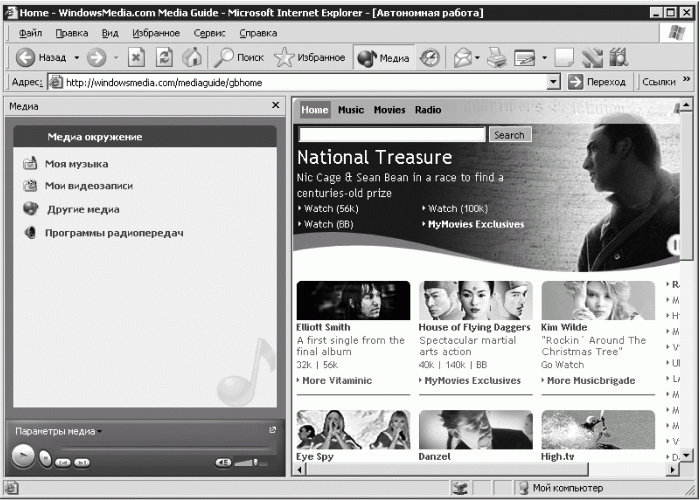Expand the address bar dropdown arrow
Screen dimensions: 700x500
553,82
